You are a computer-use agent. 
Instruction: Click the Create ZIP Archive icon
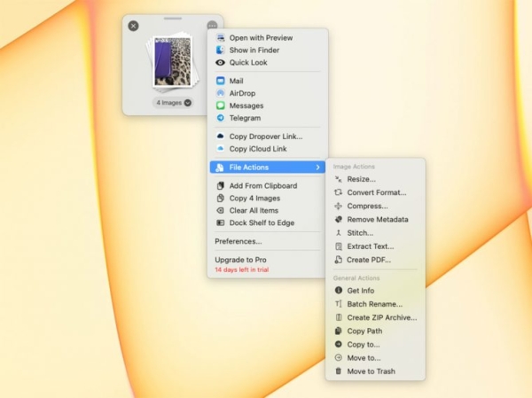pyautogui.click(x=339, y=317)
